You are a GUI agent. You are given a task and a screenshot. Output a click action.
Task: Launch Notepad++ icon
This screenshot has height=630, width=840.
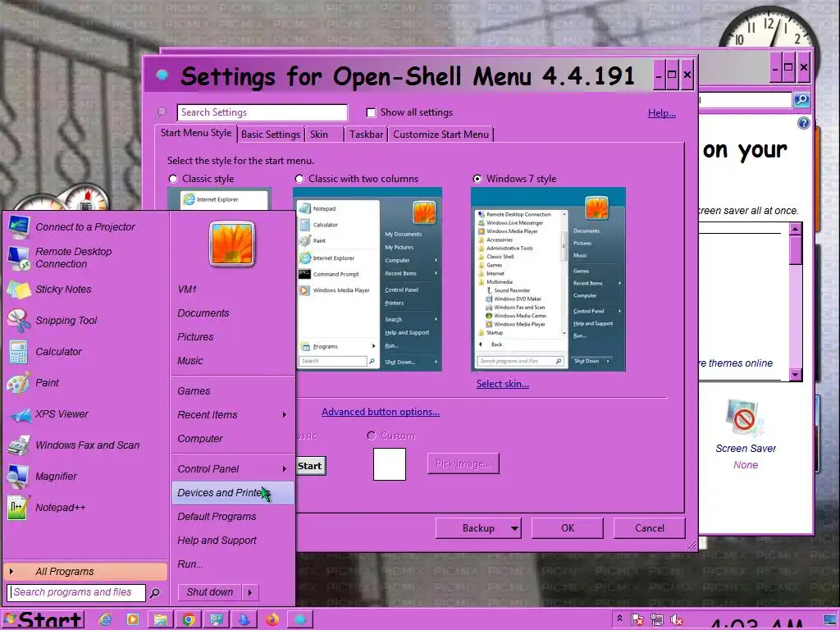coord(20,508)
